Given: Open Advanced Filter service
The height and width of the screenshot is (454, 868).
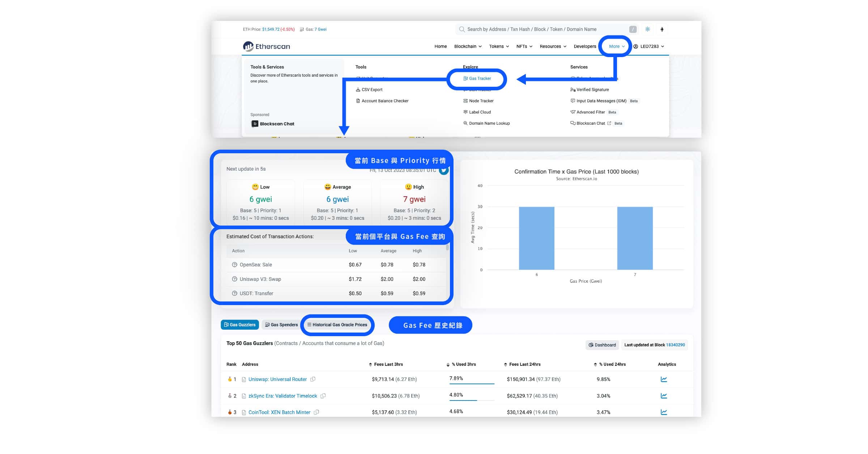Looking at the screenshot, I should coord(587,112).
